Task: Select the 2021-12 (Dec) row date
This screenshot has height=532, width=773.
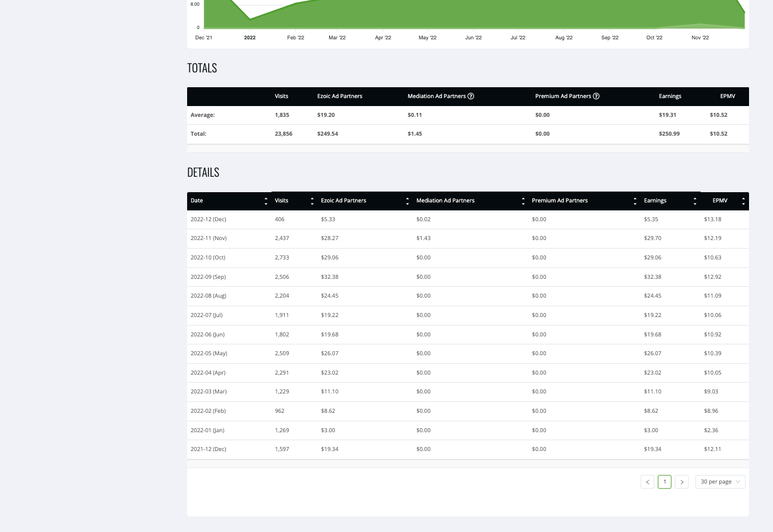Action: coord(208,449)
